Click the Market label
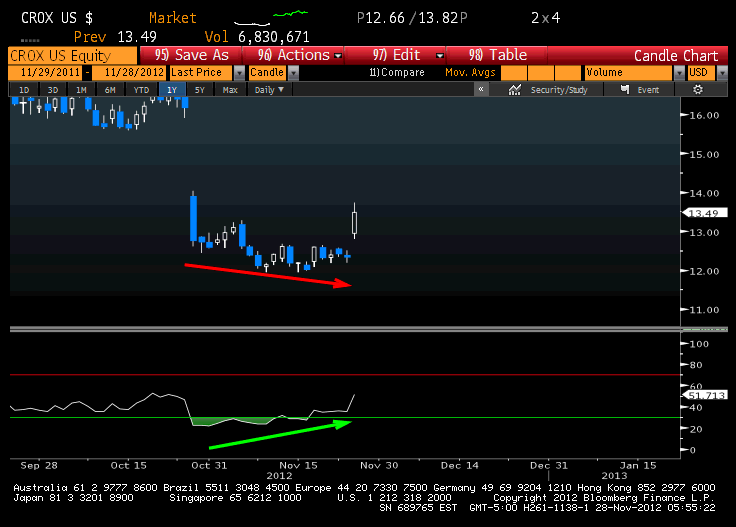This screenshot has width=736, height=527. (x=172, y=18)
